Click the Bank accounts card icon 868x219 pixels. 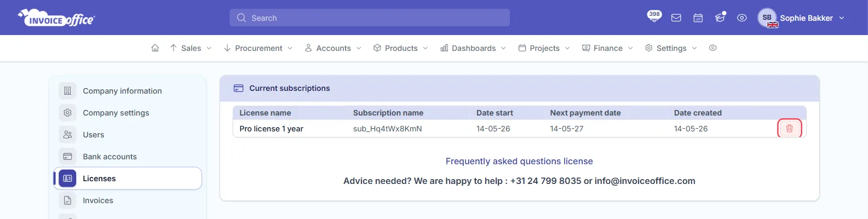[67, 157]
